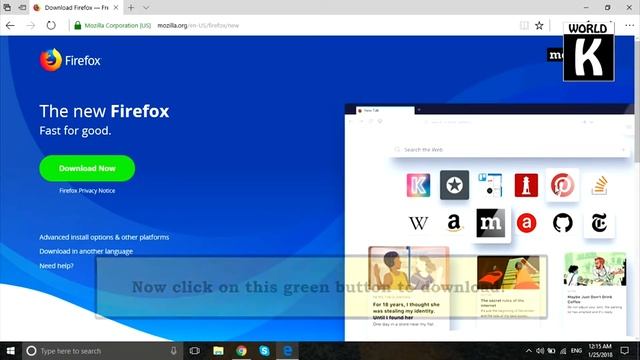Click the mozilla.org address bar
This screenshot has height=360, width=640.
point(198,25)
